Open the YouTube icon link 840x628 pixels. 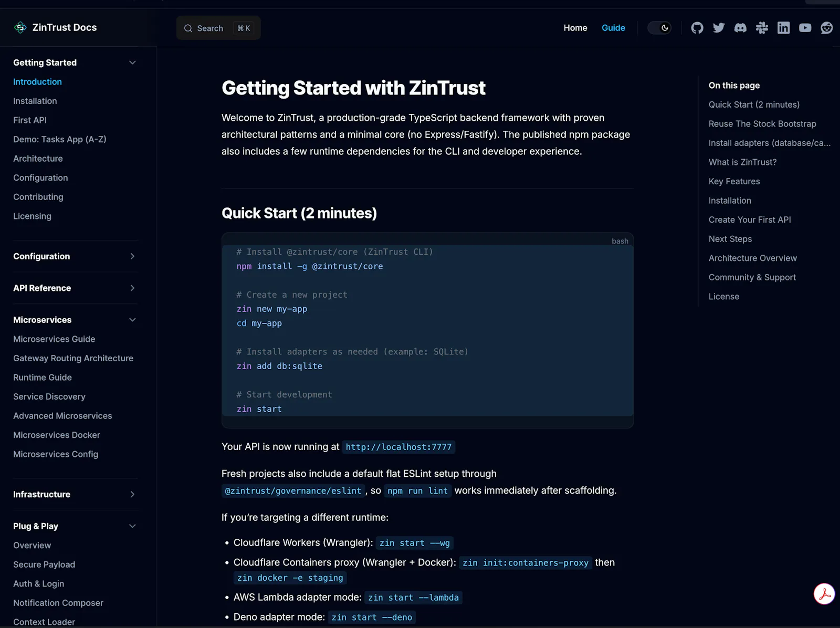click(x=805, y=28)
